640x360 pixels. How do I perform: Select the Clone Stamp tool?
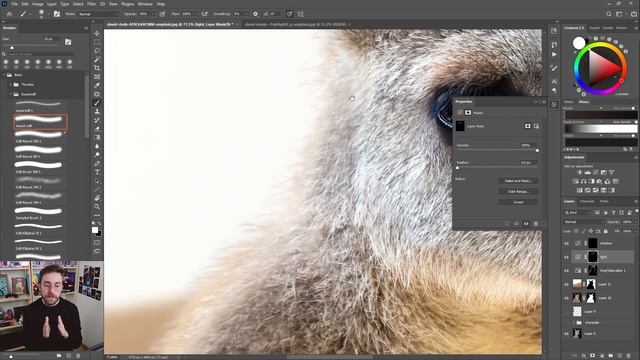point(97,111)
